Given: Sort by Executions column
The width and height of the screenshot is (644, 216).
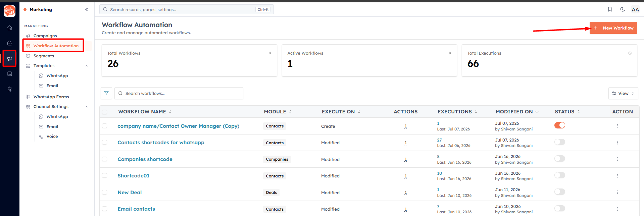Looking at the screenshot, I should click(457, 112).
